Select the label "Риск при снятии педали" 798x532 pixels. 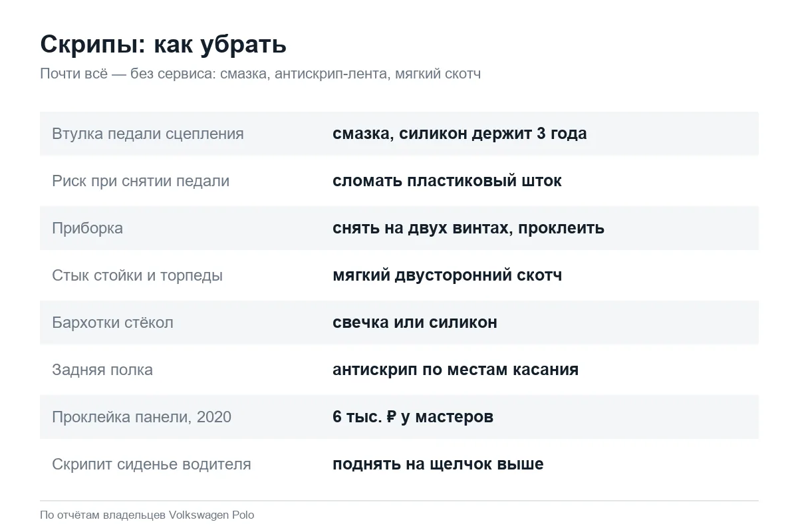(140, 181)
